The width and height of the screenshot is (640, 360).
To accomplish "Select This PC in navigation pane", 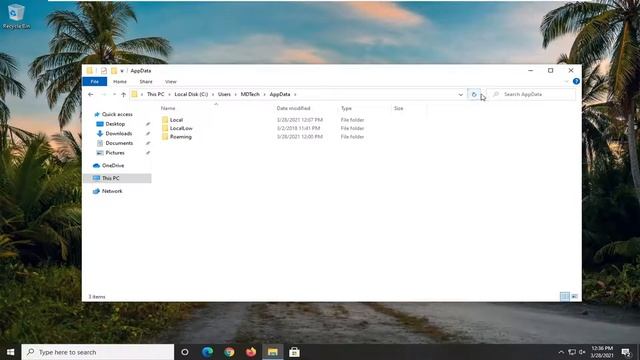I will 117,178.
